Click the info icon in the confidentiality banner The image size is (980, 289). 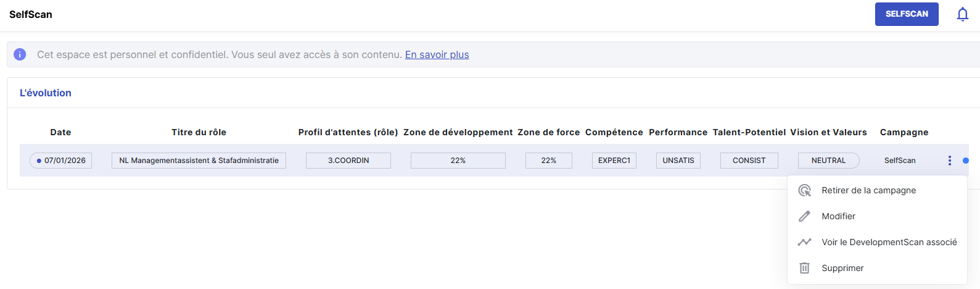pyautogui.click(x=20, y=54)
